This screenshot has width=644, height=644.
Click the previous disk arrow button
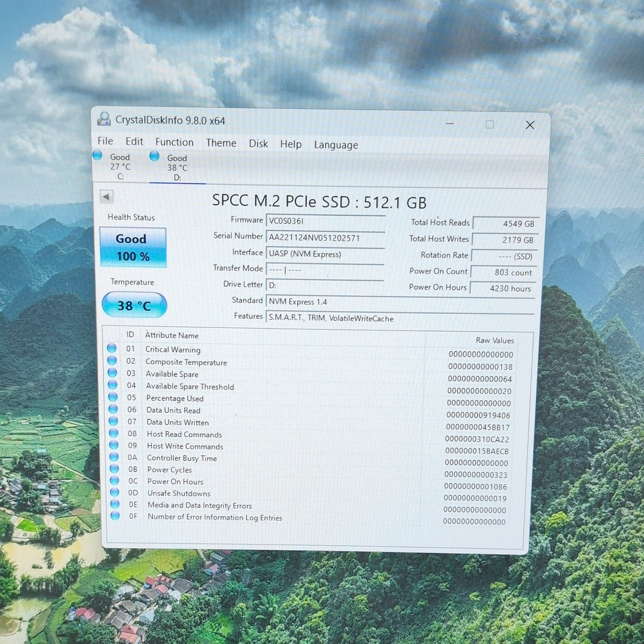point(106,197)
